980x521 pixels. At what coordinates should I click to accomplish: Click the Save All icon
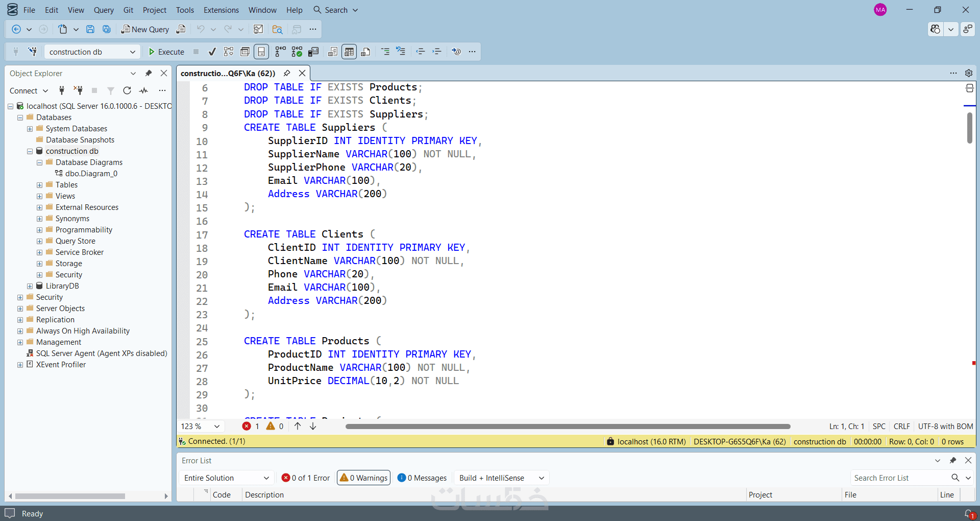tap(107, 29)
